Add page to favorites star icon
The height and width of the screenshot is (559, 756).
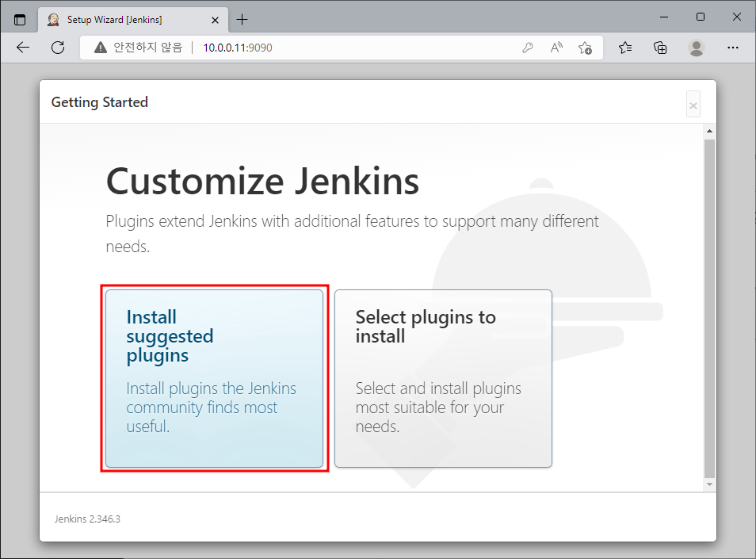(586, 48)
